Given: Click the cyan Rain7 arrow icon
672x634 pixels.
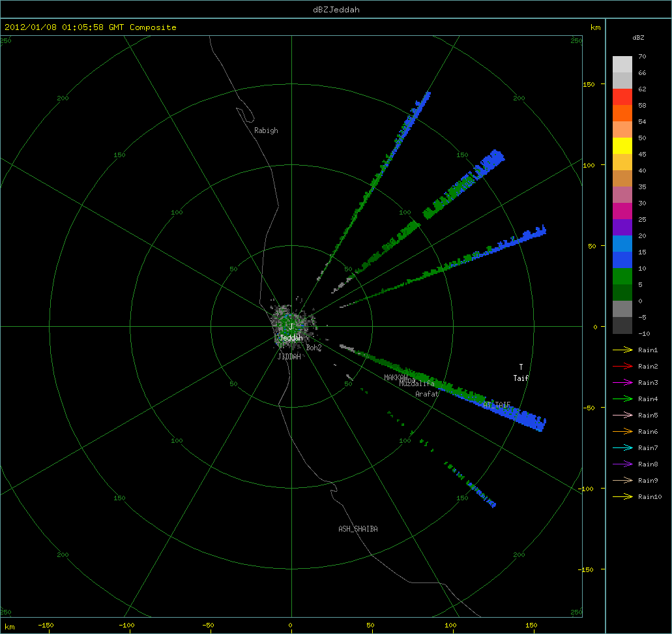Looking at the screenshot, I should [622, 448].
